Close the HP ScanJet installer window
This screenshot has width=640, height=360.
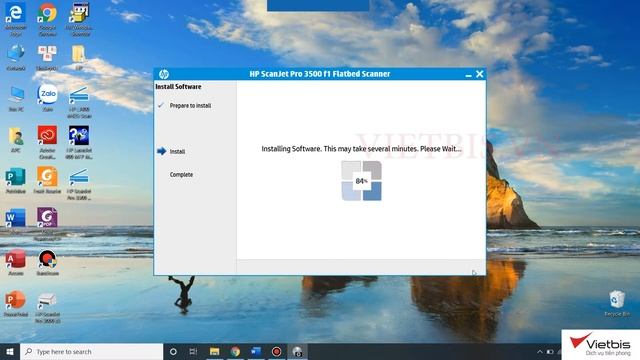(480, 74)
